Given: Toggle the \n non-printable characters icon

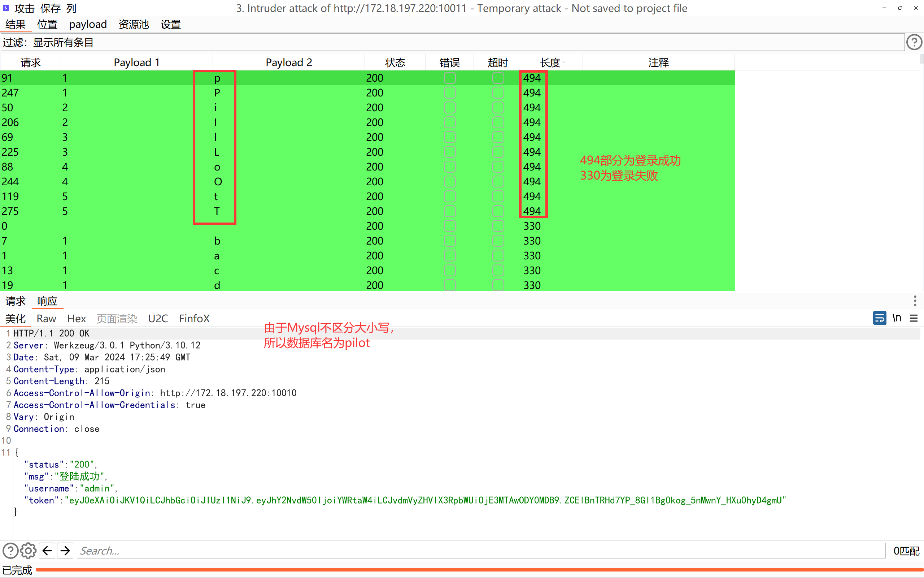Looking at the screenshot, I should pyautogui.click(x=897, y=318).
